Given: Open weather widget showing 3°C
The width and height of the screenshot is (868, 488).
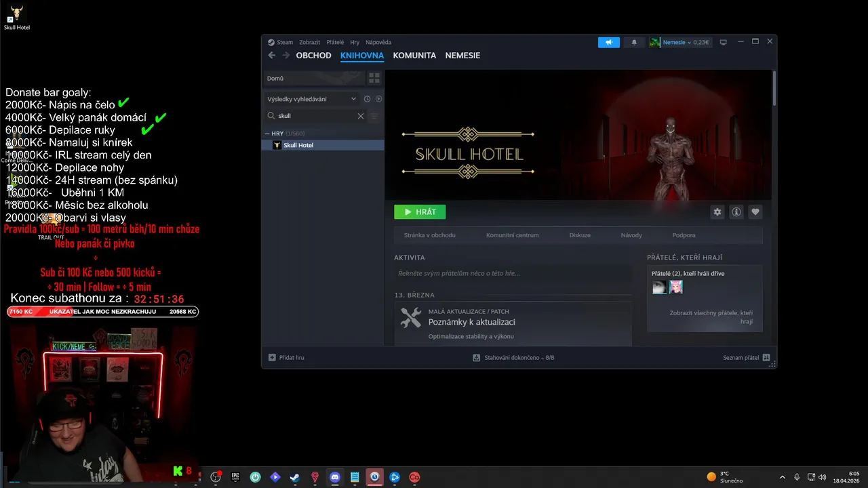Looking at the screenshot, I should [725, 477].
